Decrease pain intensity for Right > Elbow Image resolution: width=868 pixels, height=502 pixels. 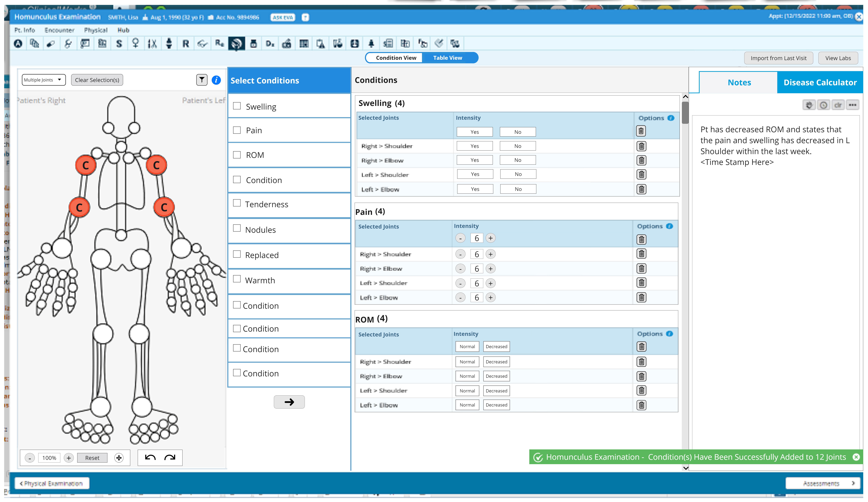[x=460, y=269]
